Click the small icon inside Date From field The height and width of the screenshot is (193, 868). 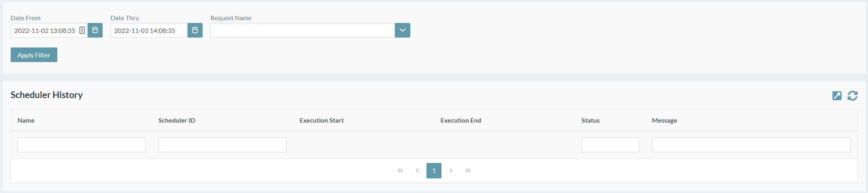pos(82,30)
